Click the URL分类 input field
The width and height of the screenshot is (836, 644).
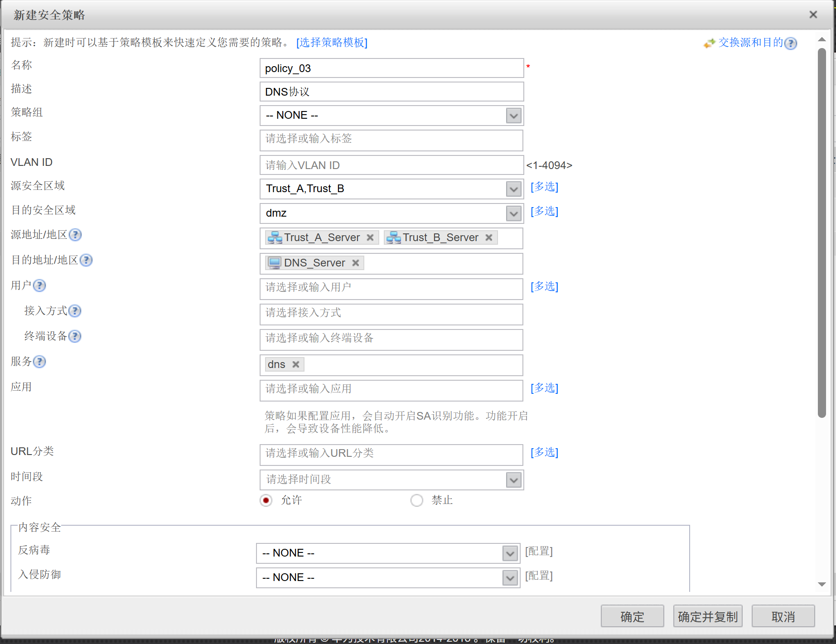click(391, 455)
